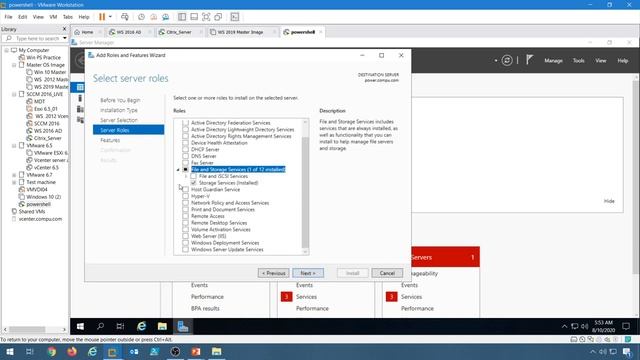Screen dimensions: 640x360
Task: Send Ctrl+Alt+Del to the guest via toolbar
Action: (124, 17)
